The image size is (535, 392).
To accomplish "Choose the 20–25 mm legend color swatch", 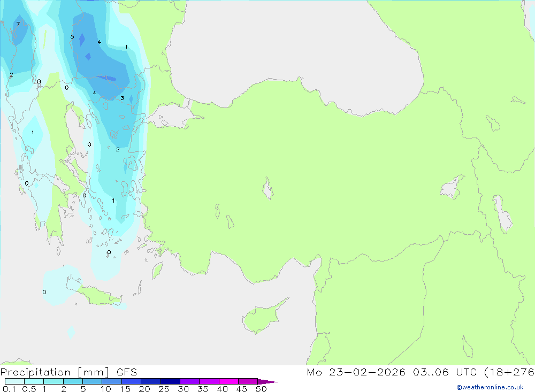I will point(151,381).
